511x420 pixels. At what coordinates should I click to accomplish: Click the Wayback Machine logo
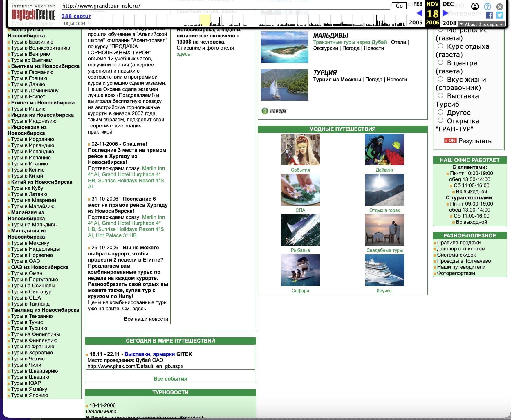coord(33,12)
